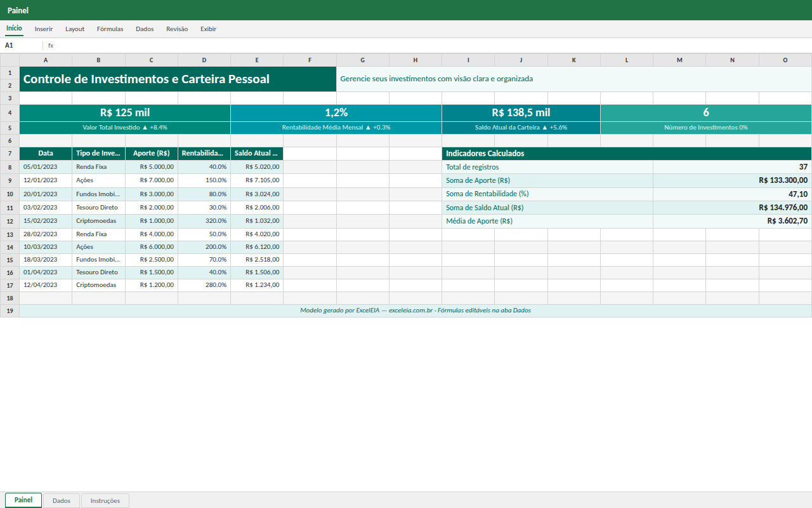Select the '150.0%' rentabilidade cell
The image size is (812, 508).
click(204, 180)
